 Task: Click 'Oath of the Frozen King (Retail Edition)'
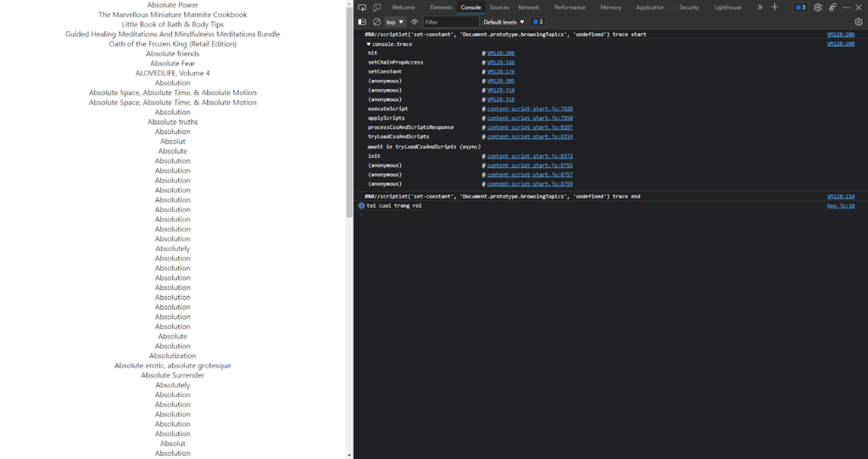click(x=173, y=44)
